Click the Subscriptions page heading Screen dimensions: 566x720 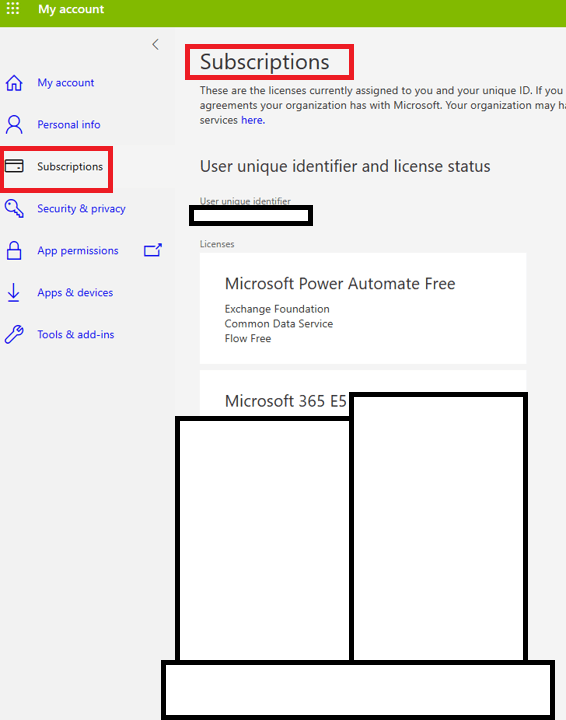(265, 62)
